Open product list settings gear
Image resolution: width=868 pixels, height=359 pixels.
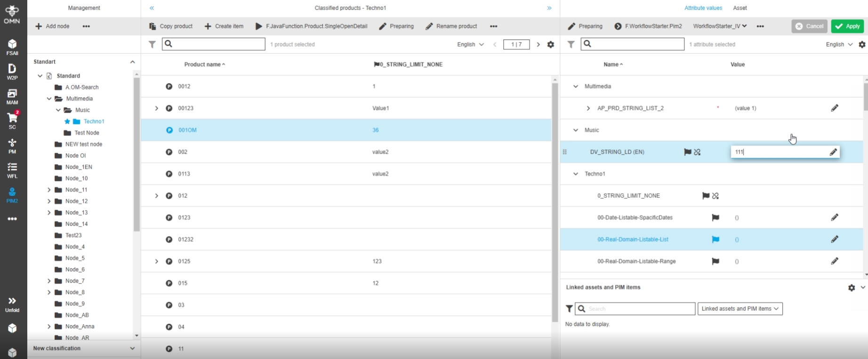click(550, 44)
